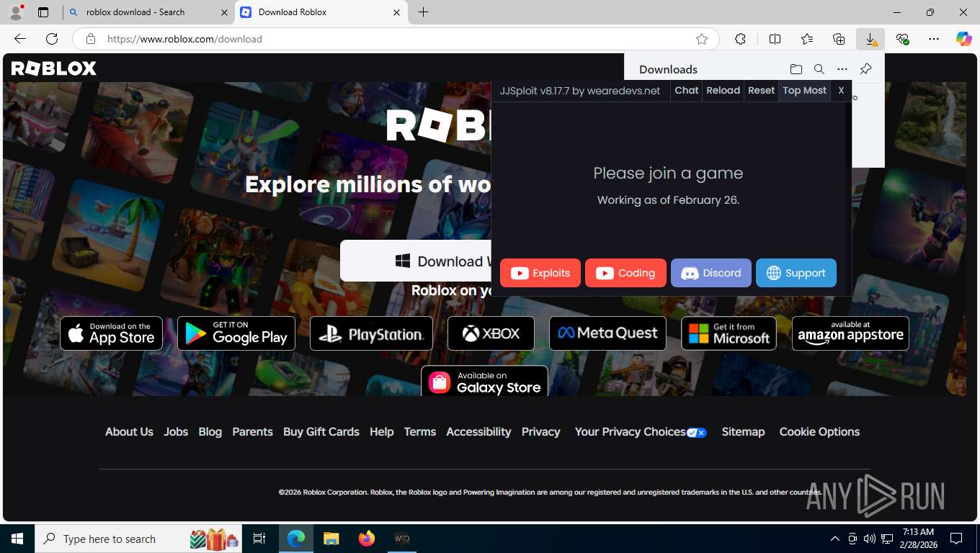Open the notification center icon
980x553 pixels.
[956, 539]
